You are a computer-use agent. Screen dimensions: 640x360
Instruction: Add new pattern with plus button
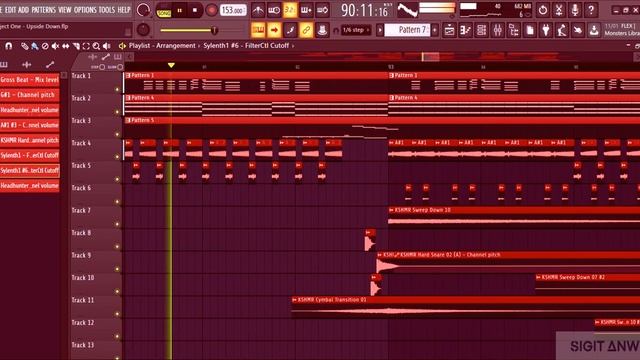click(x=434, y=30)
